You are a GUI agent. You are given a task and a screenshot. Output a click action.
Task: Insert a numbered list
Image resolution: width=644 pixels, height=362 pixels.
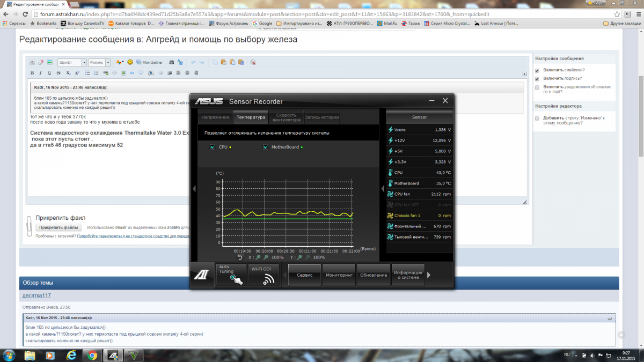[96, 72]
